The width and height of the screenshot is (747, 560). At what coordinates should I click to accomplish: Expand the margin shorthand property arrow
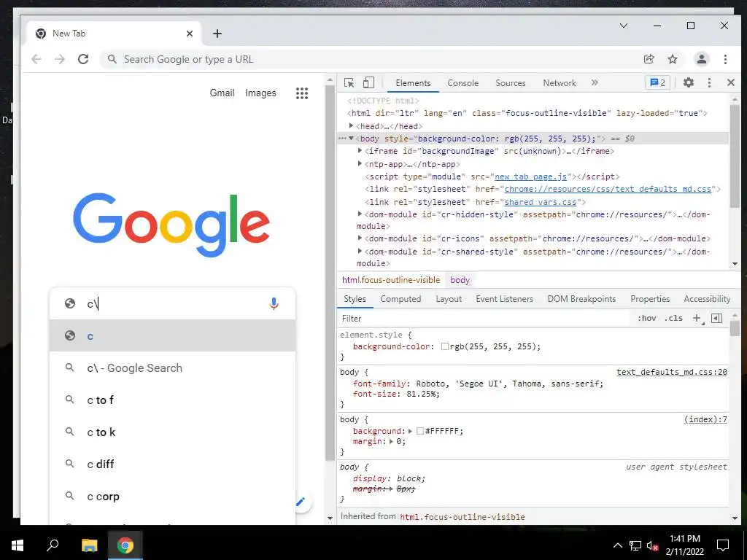click(x=392, y=441)
